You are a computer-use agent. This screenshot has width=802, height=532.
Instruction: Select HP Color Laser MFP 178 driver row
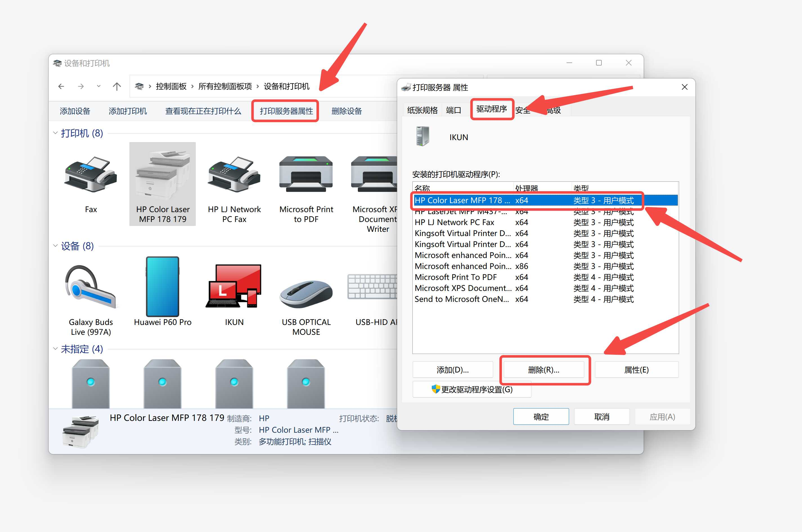point(545,200)
